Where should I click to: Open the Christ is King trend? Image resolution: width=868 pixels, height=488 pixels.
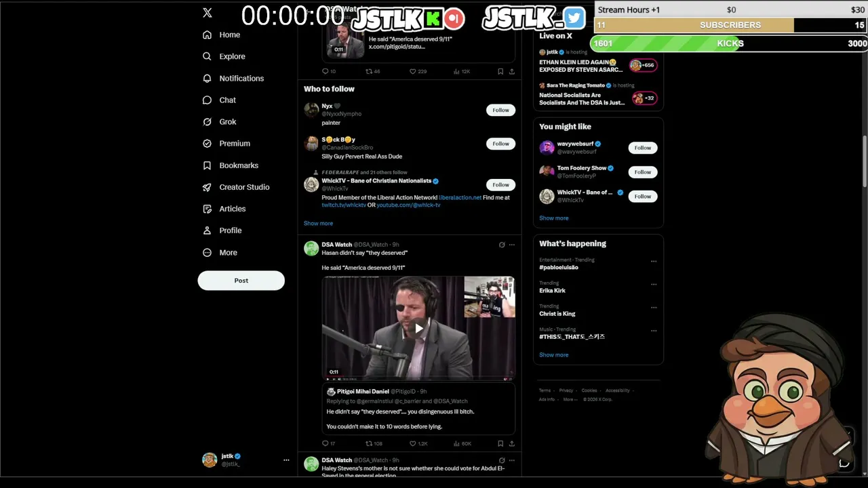(557, 314)
